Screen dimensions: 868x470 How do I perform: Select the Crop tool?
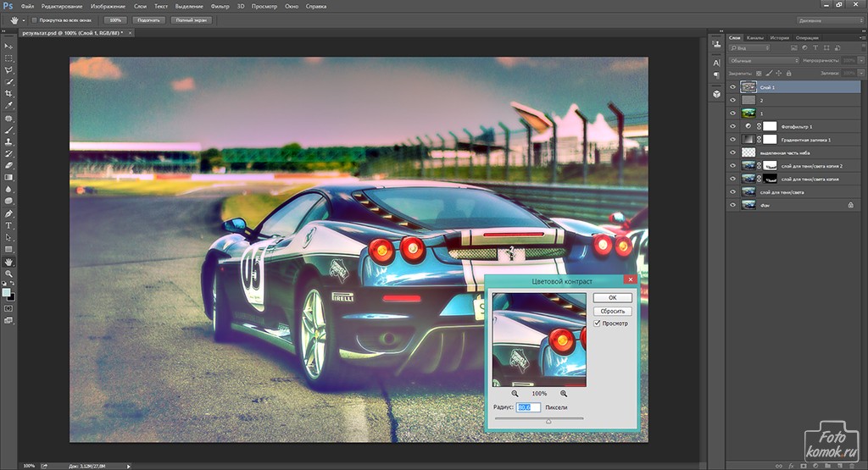tap(8, 93)
